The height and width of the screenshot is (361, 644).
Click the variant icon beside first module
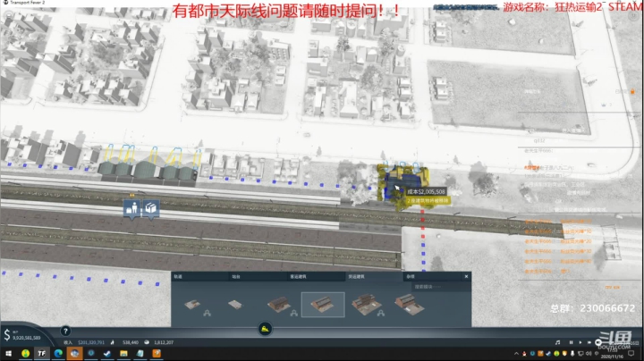click(207, 314)
